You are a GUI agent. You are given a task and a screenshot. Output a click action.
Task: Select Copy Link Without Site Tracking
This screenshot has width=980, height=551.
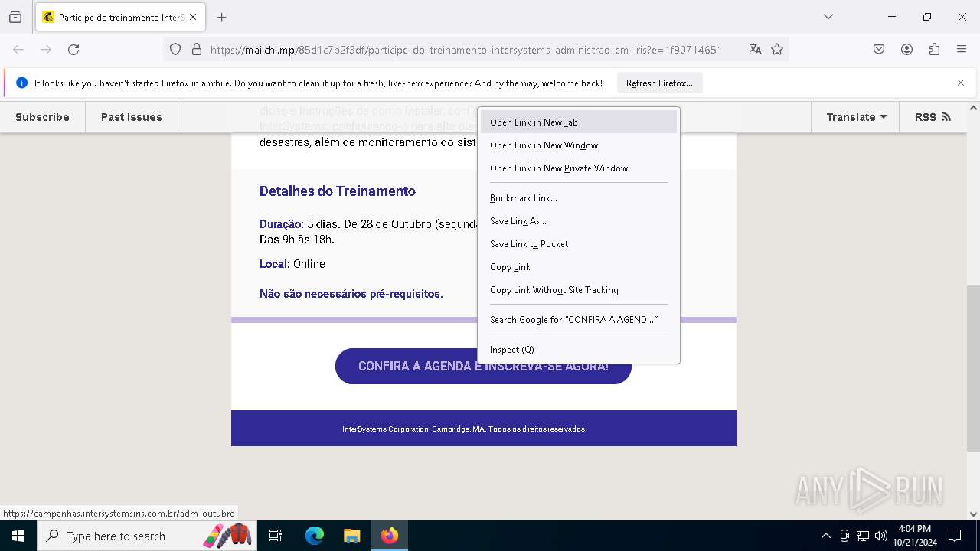[579, 289]
